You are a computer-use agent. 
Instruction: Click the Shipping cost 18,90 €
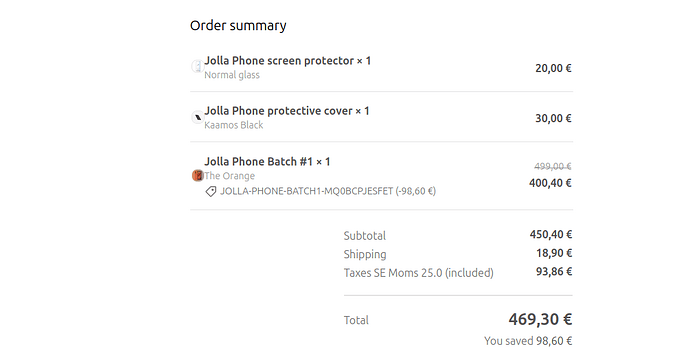554,253
